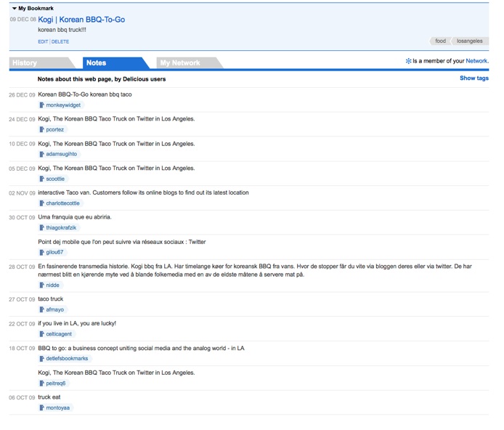Click the 02 NOV 09 date label
The height and width of the screenshot is (430, 504).
click(x=22, y=193)
